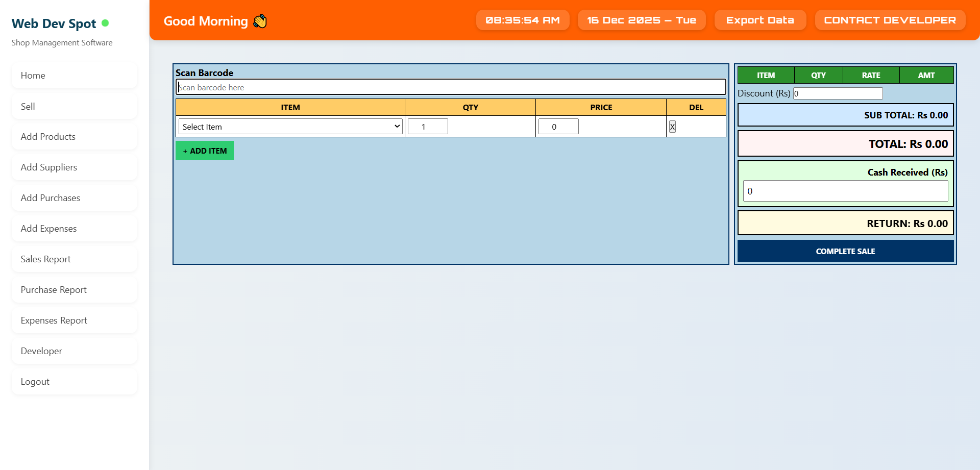
Task: Open the Select Item dropdown
Action: (290, 127)
